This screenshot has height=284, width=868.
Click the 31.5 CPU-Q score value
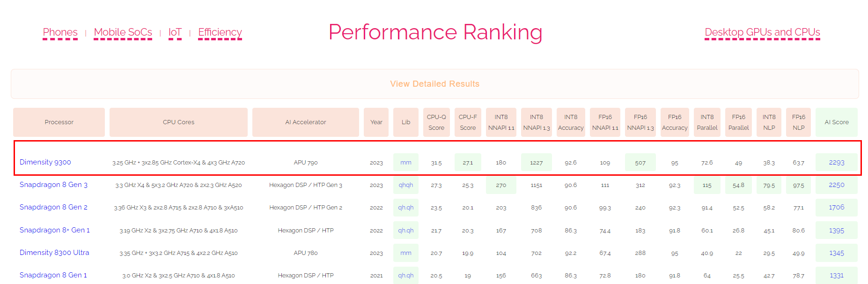point(436,163)
